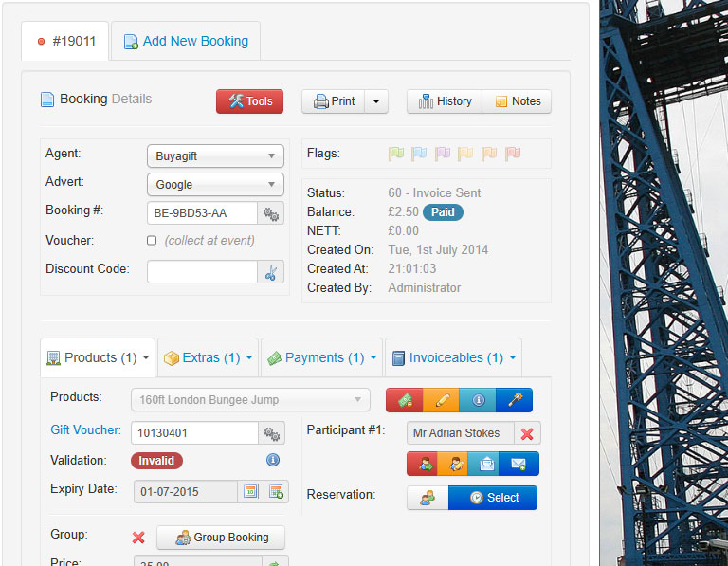Click the magic wand product button
728x566 pixels.
[515, 400]
